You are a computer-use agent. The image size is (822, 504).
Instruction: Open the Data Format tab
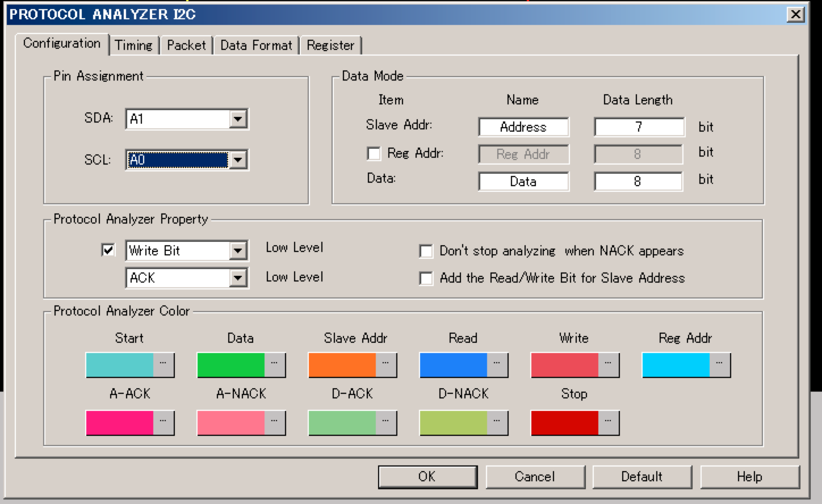(x=256, y=45)
